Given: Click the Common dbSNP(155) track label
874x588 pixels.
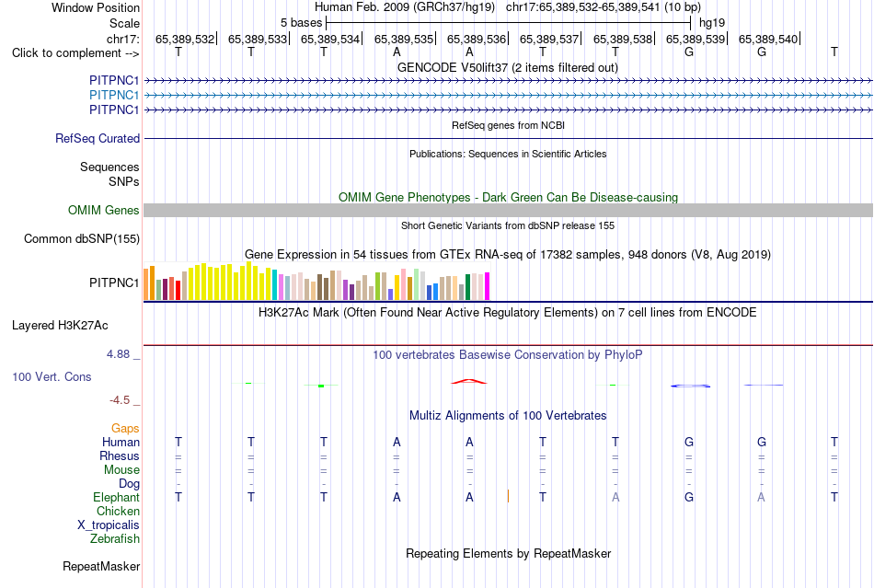Looking at the screenshot, I should tap(81, 238).
